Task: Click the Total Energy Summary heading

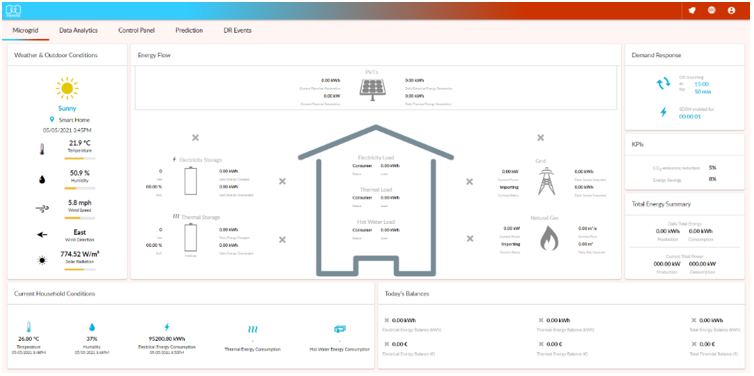Action: point(661,204)
